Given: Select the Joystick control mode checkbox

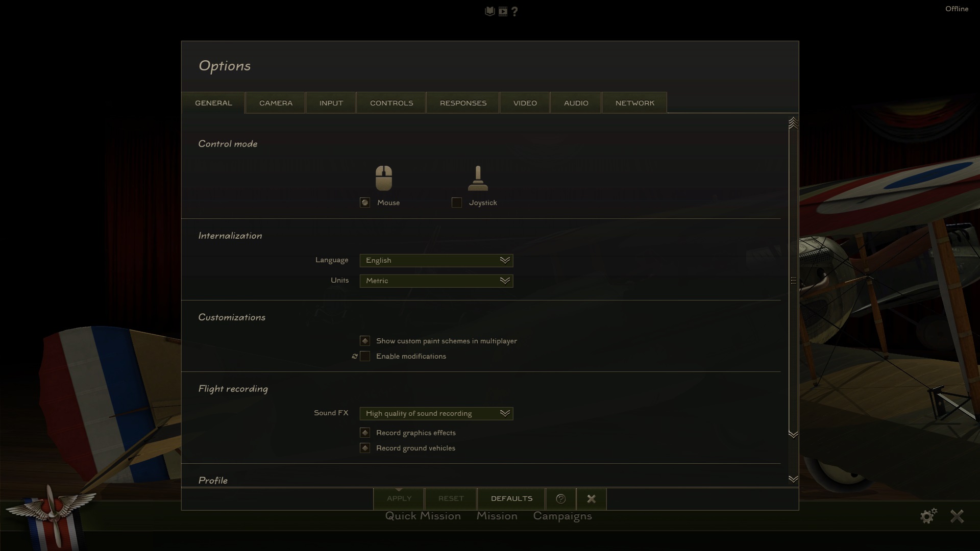Looking at the screenshot, I should tap(457, 203).
